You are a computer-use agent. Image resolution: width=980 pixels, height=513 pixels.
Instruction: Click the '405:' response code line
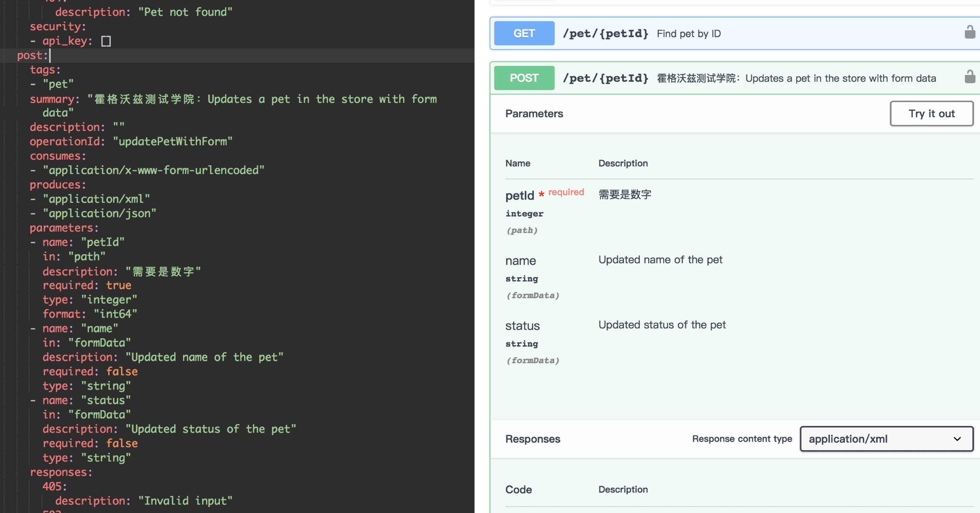coord(55,486)
